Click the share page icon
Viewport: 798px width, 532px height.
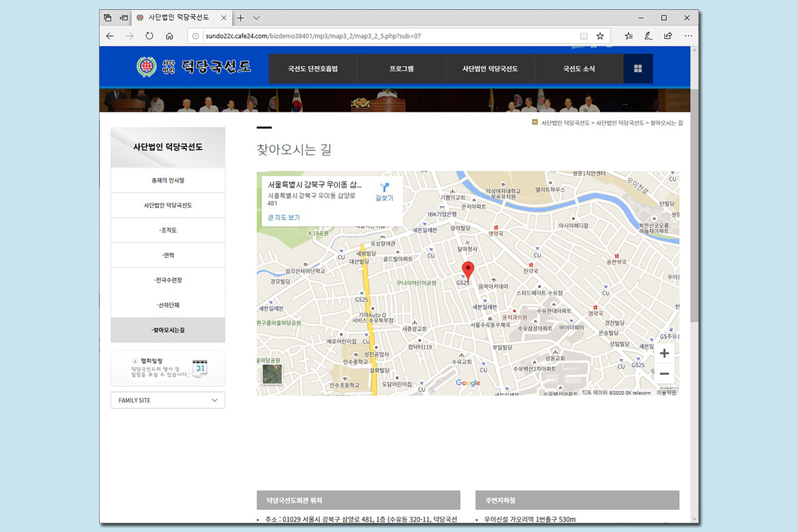[x=668, y=36]
